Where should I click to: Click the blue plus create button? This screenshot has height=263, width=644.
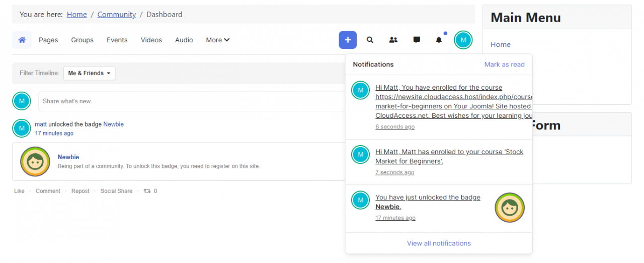[348, 40]
